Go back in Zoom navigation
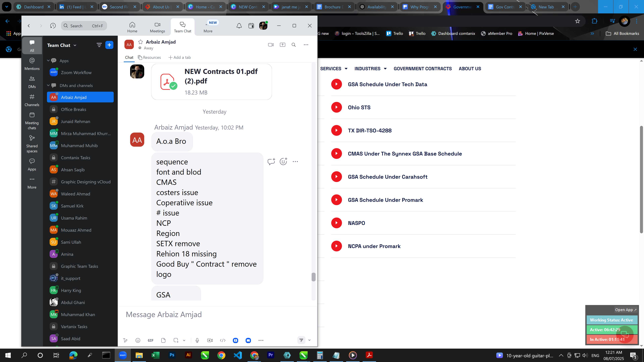 pos(29,26)
